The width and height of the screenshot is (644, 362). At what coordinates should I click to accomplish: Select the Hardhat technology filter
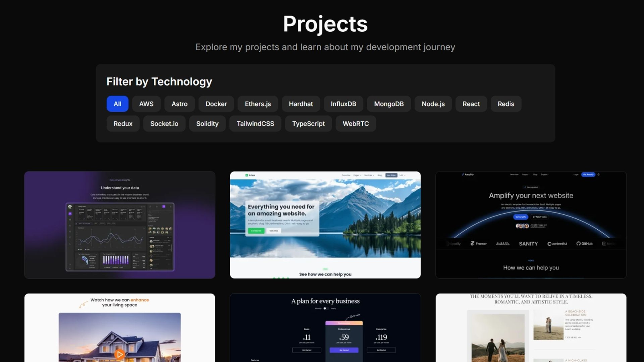click(301, 104)
